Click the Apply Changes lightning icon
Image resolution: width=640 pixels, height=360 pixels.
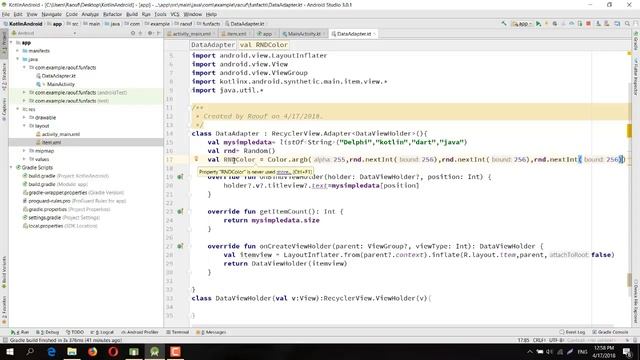click(x=547, y=24)
